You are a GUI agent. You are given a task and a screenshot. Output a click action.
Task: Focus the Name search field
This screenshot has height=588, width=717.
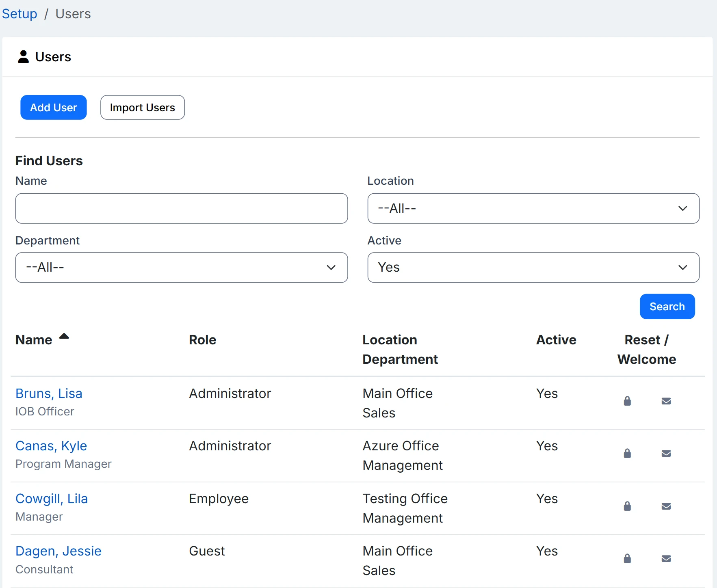[182, 208]
